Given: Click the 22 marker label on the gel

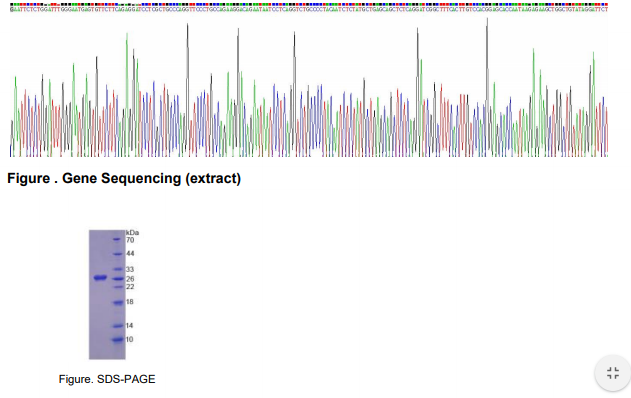Looking at the screenshot, I should click(130, 287).
